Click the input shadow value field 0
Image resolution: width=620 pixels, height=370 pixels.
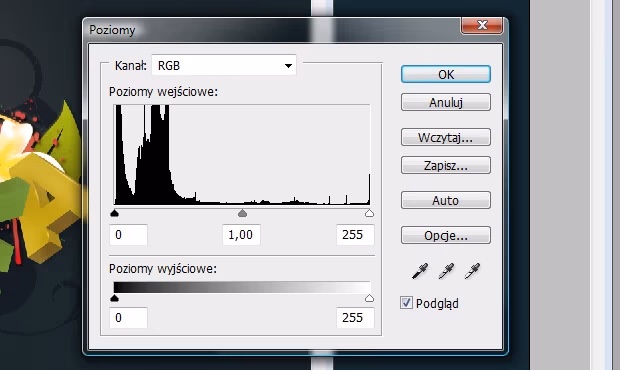(x=129, y=235)
